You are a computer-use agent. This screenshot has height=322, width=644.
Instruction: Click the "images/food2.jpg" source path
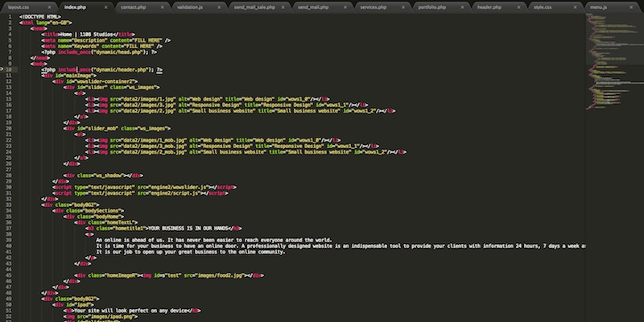tap(220, 275)
